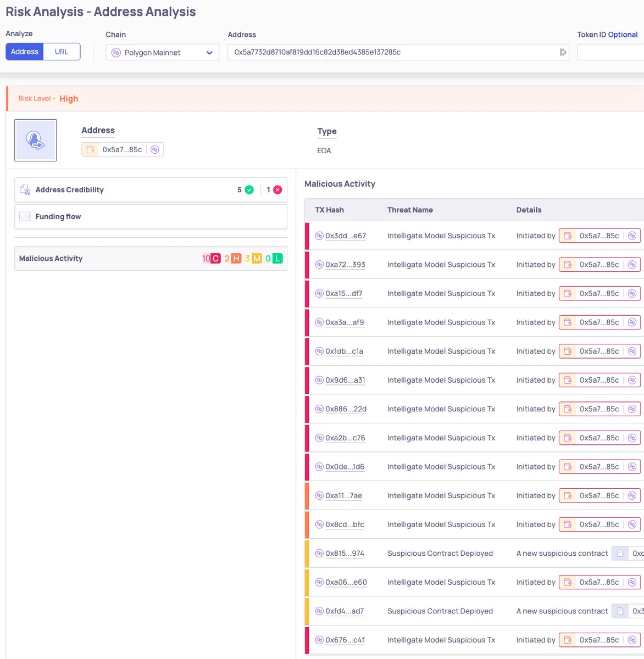
Task: Expand the Funding flow panel
Action: [x=151, y=217]
